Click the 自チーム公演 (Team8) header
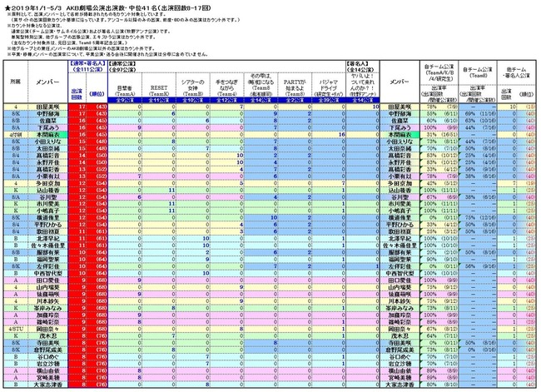This screenshot has height=392, width=541. pyautogui.click(x=478, y=72)
